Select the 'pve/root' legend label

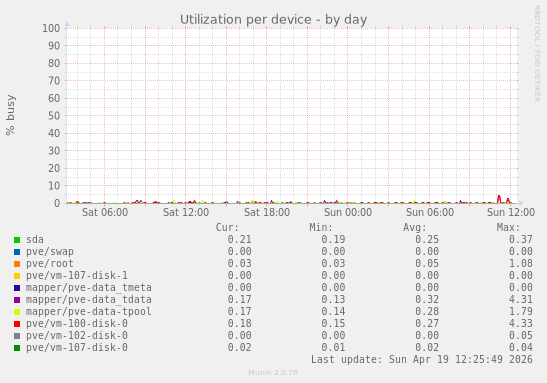tap(50, 264)
